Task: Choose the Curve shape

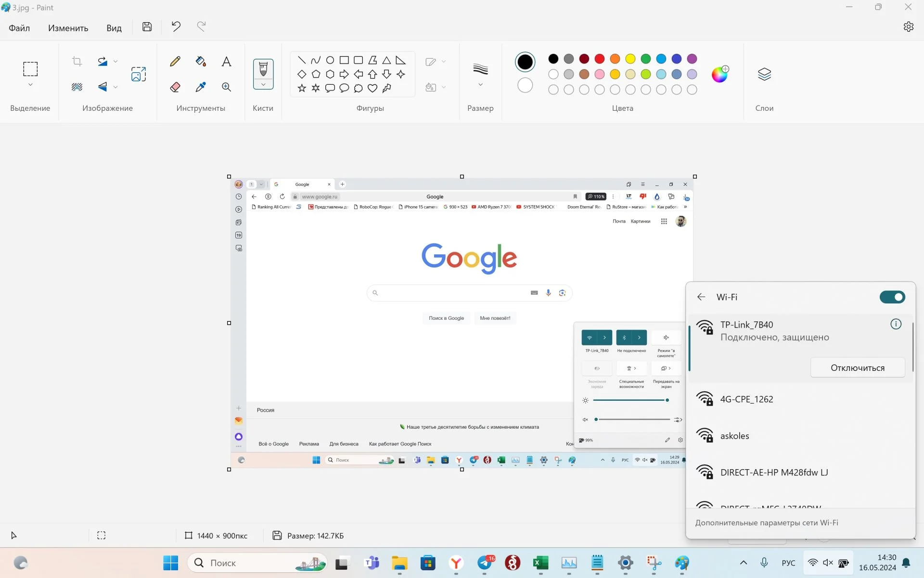Action: tap(316, 60)
